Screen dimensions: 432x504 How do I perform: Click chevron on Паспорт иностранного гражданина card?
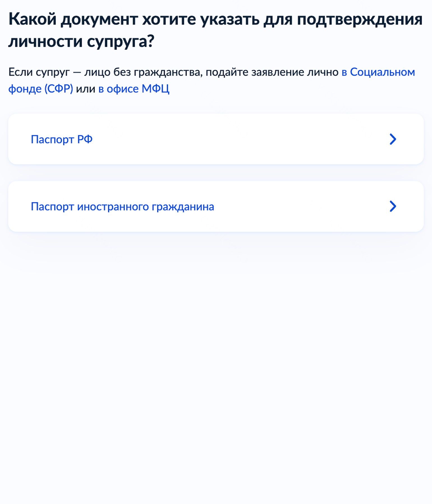tap(393, 207)
